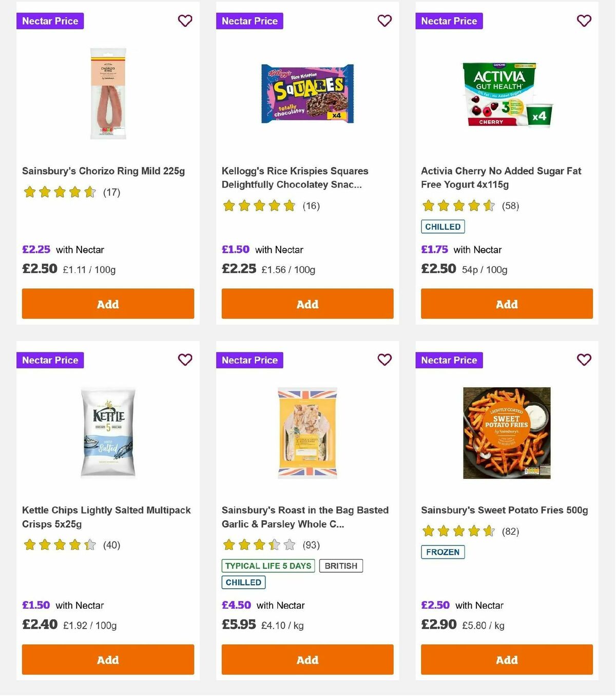616x696 pixels.
Task: Open the Kettle Chips Lightly Salted product page
Action: [106, 517]
